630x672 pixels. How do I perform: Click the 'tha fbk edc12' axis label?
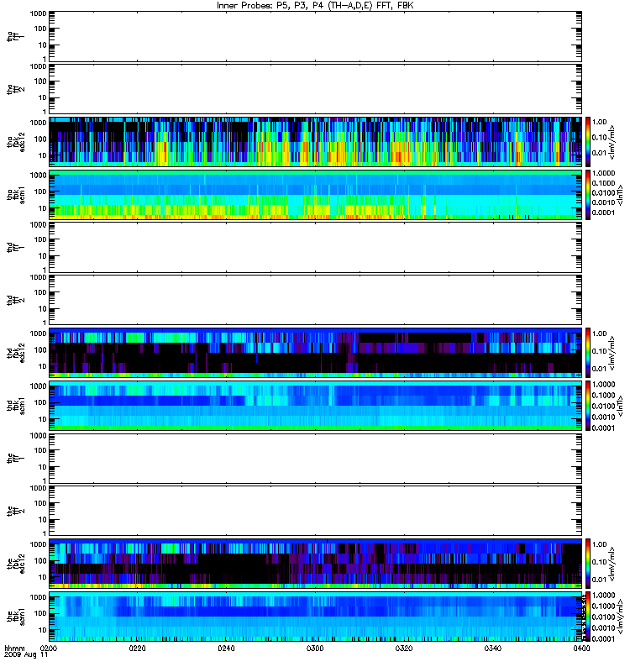click(x=16, y=141)
